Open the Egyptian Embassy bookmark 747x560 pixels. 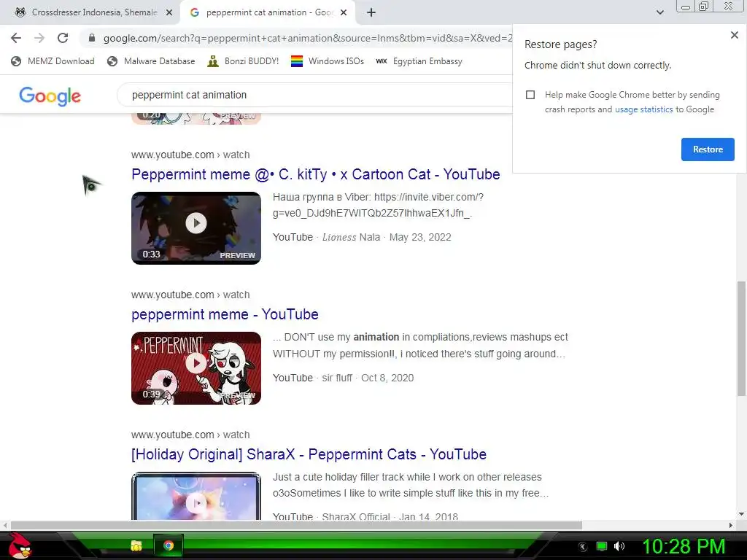419,61
